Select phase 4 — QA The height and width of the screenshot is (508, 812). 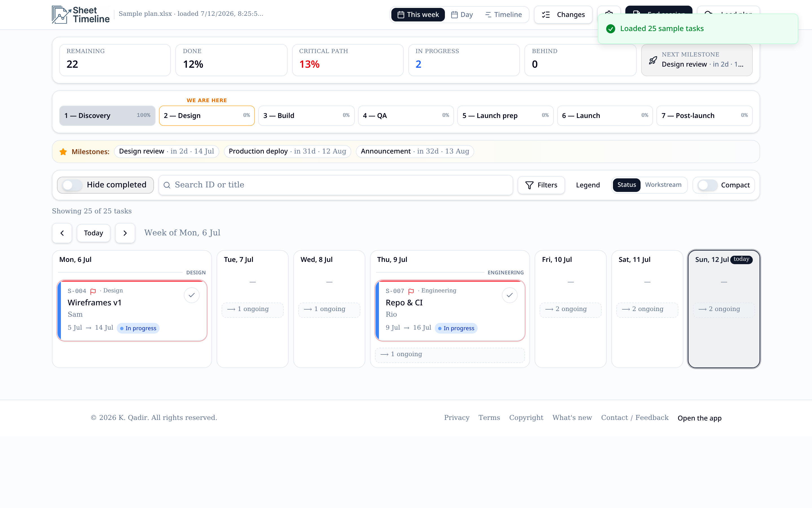click(x=406, y=116)
